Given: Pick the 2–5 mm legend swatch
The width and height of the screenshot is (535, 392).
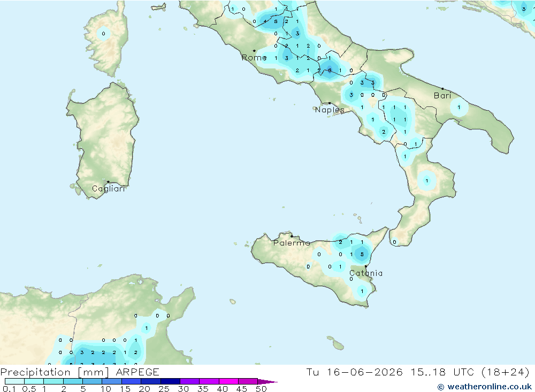Looking at the screenshot, I should click(x=73, y=381).
